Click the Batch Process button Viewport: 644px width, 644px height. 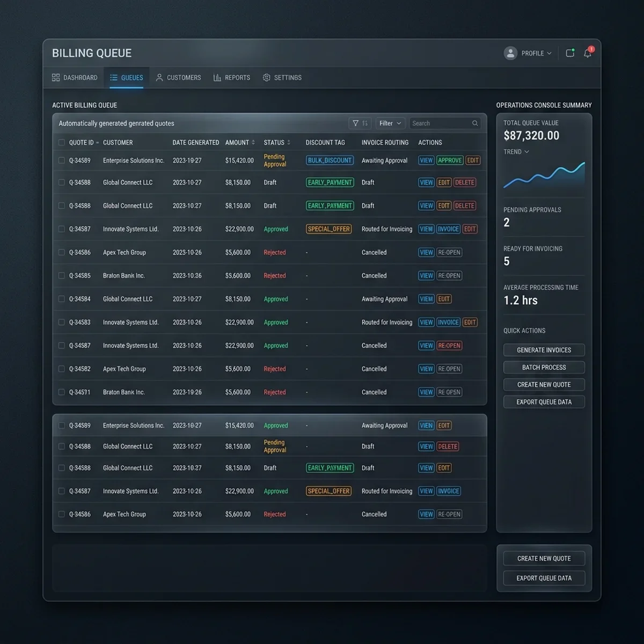coord(544,368)
